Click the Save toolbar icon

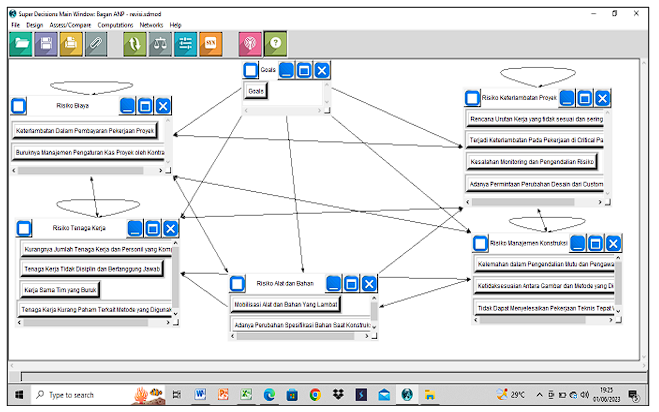tap(46, 44)
